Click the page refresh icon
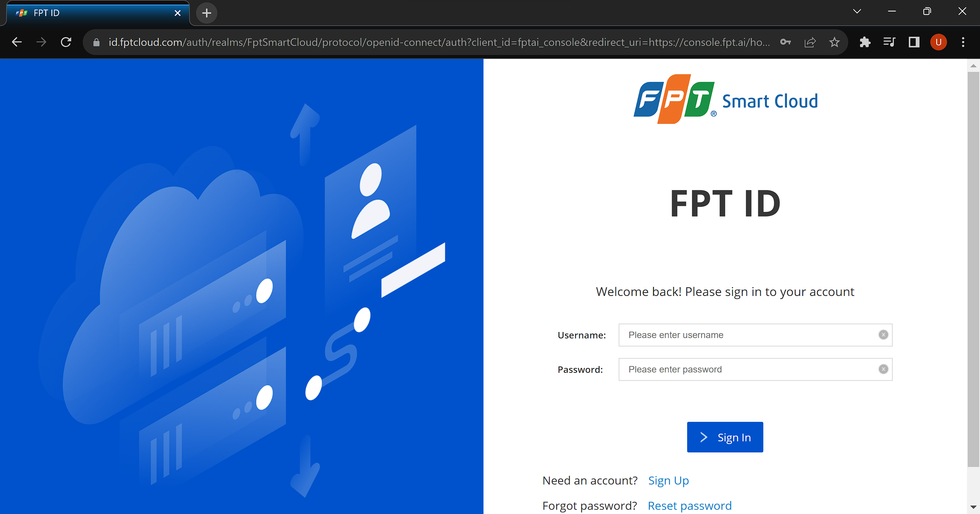The width and height of the screenshot is (980, 514). [x=65, y=42]
